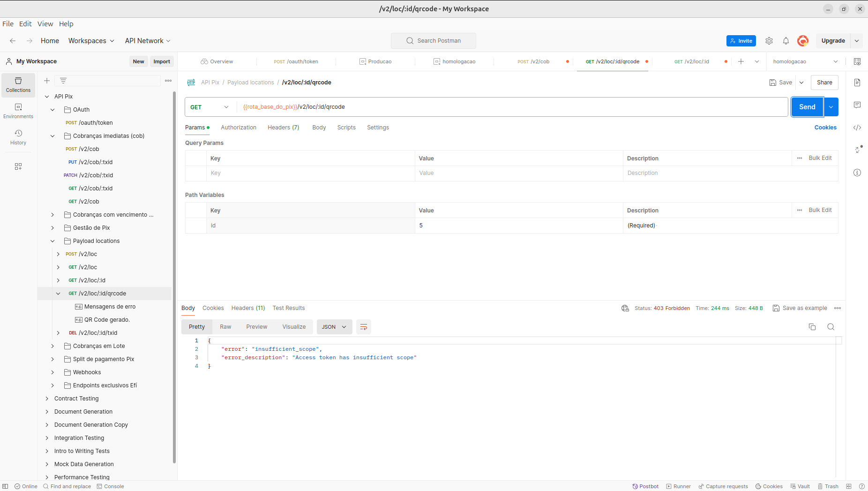Viewport: 868px width, 491px height.
Task: Click the Share button
Action: point(824,83)
